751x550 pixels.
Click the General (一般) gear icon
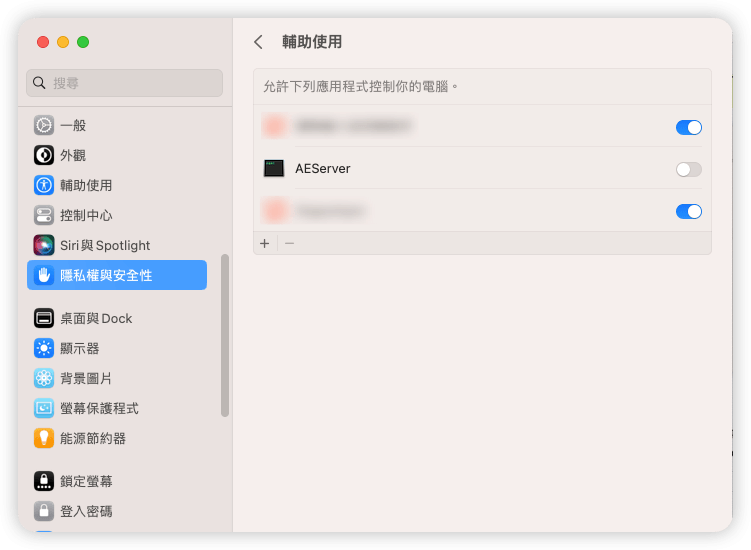click(44, 126)
